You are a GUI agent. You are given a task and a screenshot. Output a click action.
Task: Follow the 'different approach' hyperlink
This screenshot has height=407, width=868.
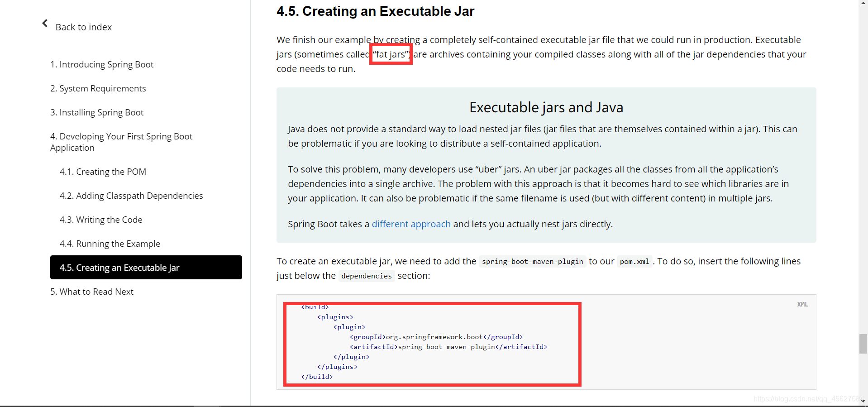(x=411, y=224)
